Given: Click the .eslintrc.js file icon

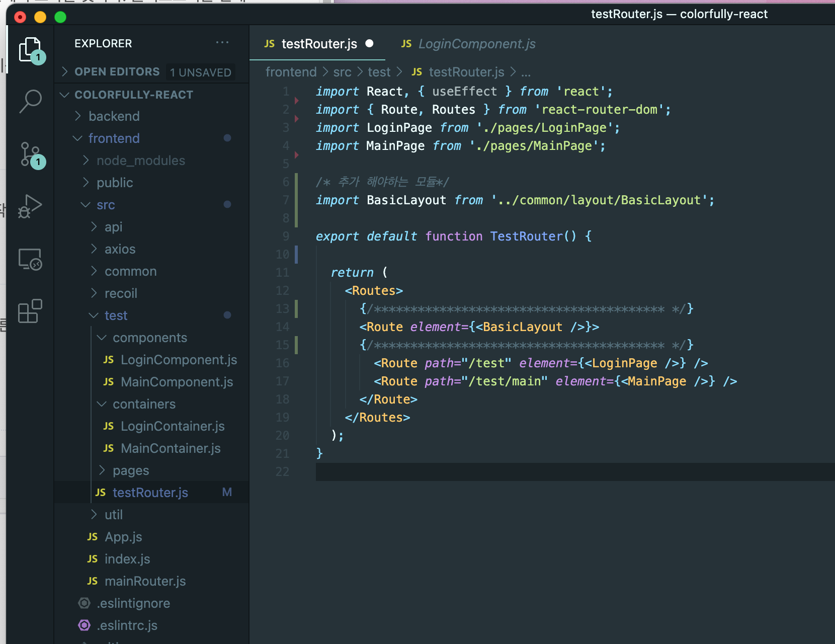Looking at the screenshot, I should pyautogui.click(x=85, y=625).
